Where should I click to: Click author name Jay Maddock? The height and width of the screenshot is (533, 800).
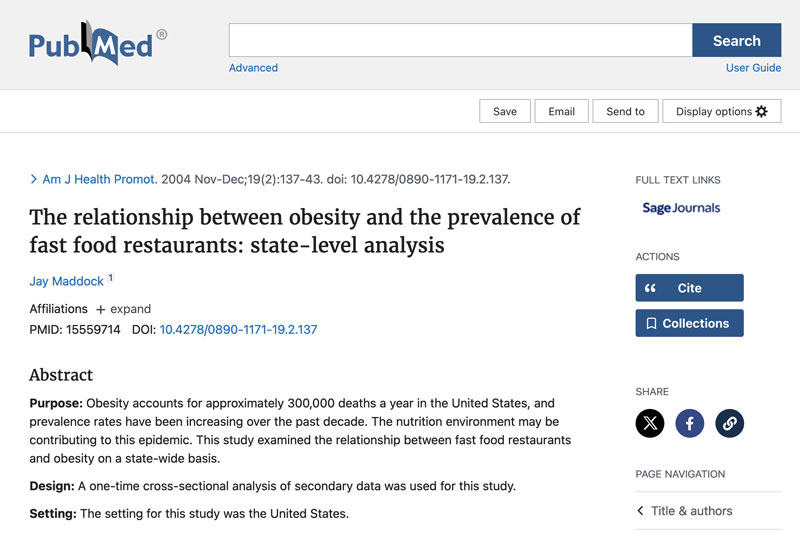67,282
